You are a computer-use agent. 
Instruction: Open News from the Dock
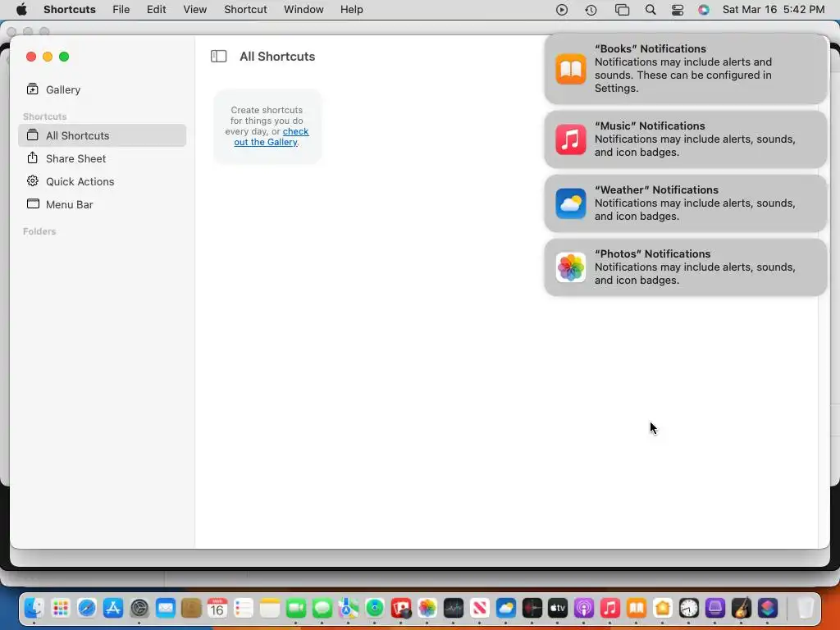479,608
